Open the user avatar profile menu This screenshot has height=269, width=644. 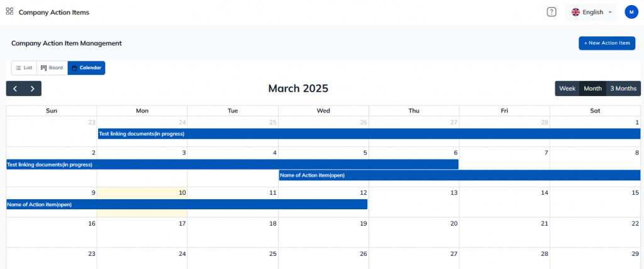(x=631, y=12)
